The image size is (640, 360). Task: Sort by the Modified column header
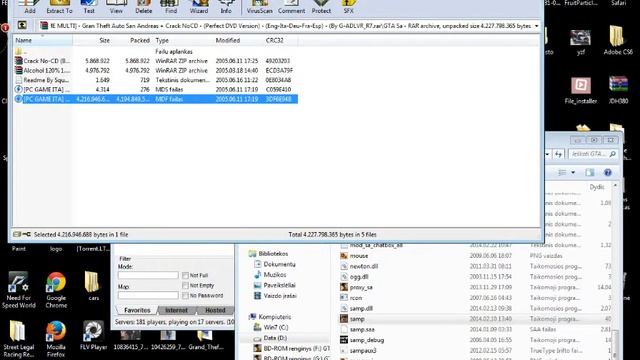[x=238, y=40]
